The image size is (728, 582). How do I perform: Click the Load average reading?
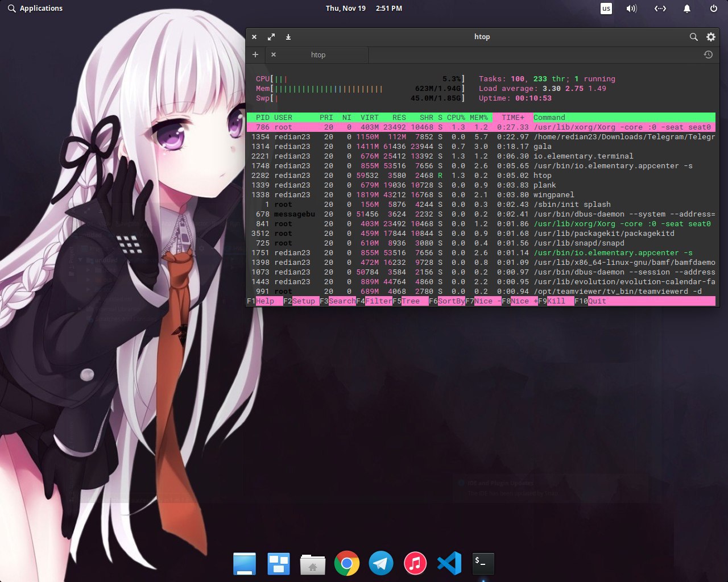[x=543, y=89]
